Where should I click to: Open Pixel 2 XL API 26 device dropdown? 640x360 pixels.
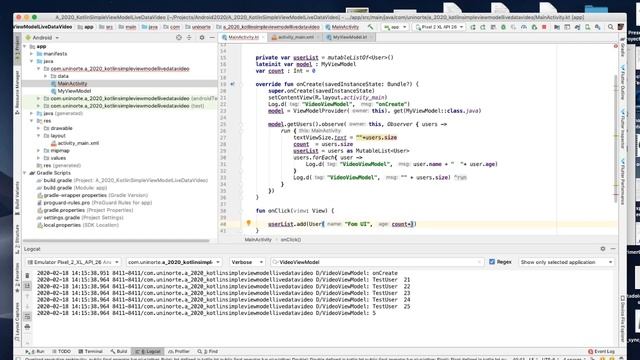(x=440, y=27)
